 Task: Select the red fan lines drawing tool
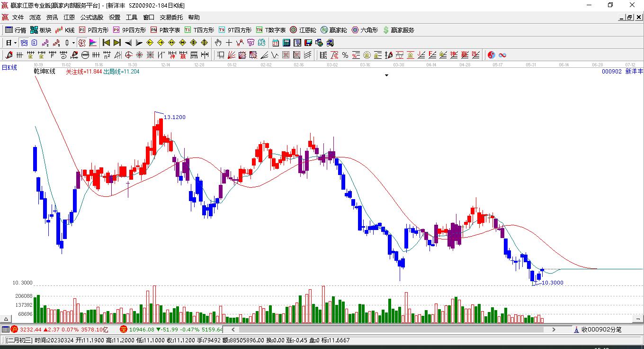click(232, 55)
